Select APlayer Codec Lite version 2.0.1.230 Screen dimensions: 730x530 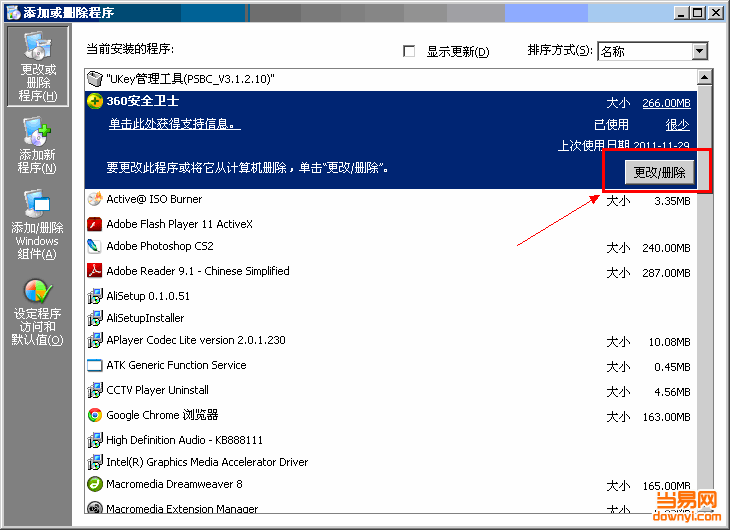point(391,340)
